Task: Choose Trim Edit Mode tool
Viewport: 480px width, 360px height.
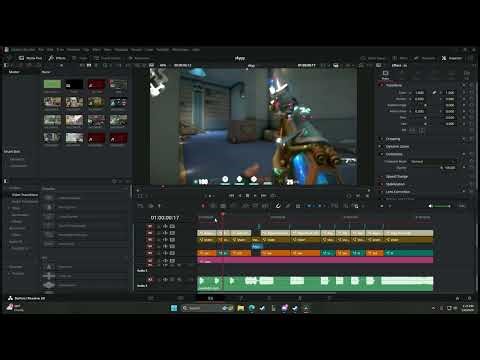Action: tap(213, 206)
